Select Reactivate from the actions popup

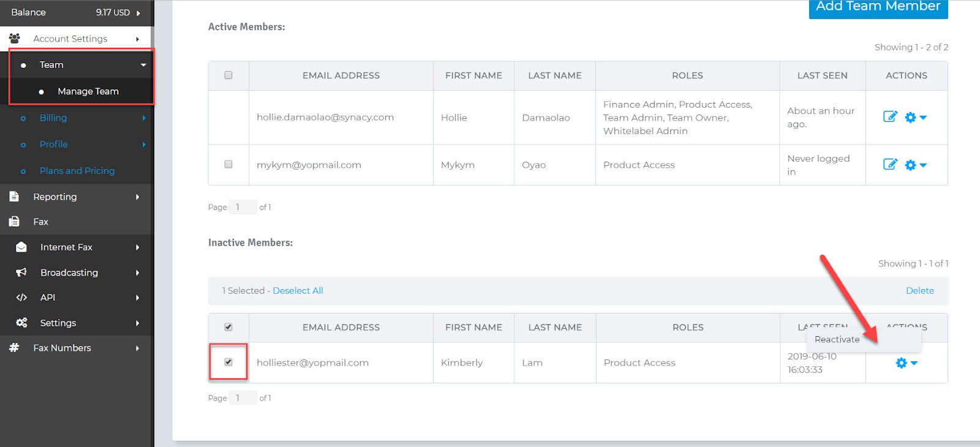click(837, 339)
